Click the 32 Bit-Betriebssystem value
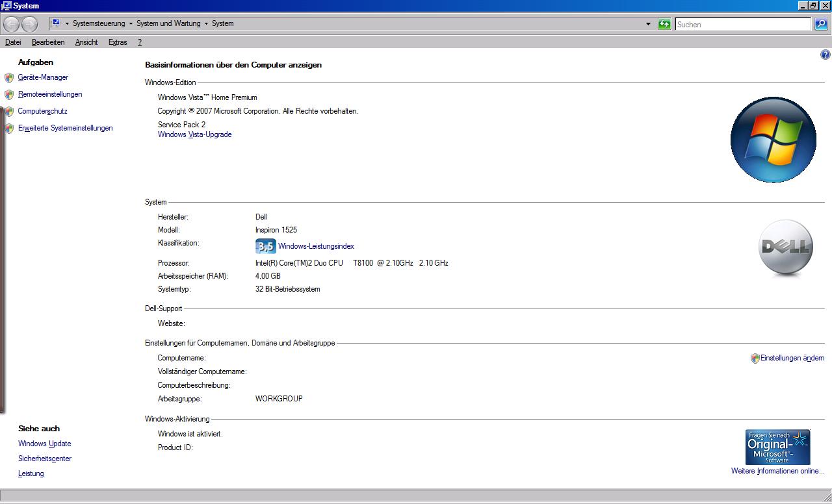This screenshot has width=832, height=504. [288, 289]
